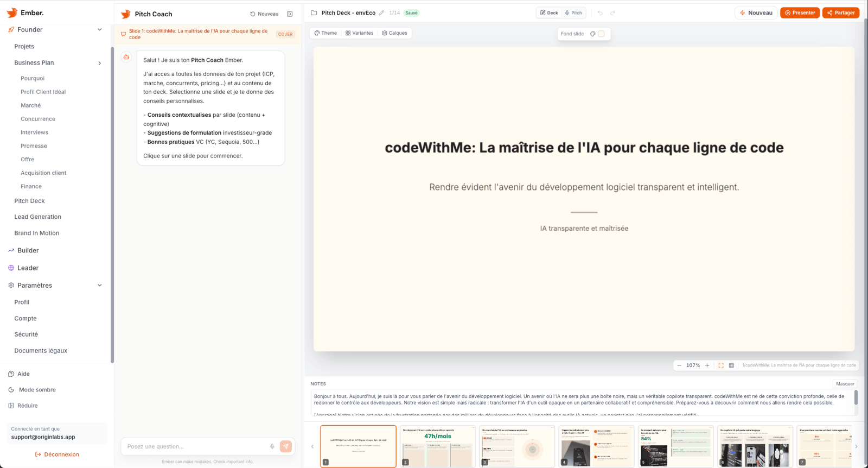This screenshot has width=868, height=468.
Task: Click the pencil icon to rename deck
Action: pos(381,12)
